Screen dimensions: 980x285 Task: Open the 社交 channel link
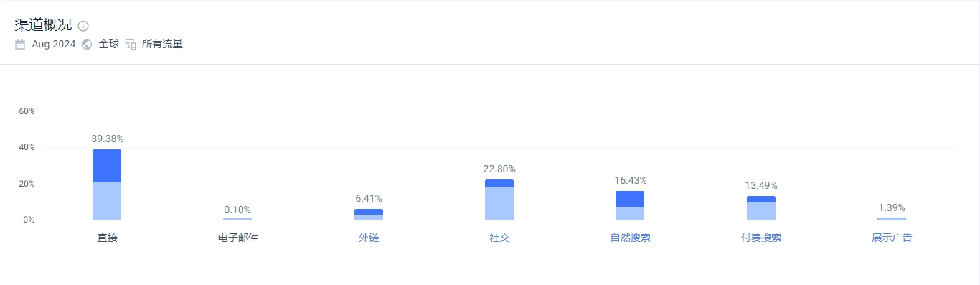point(499,238)
